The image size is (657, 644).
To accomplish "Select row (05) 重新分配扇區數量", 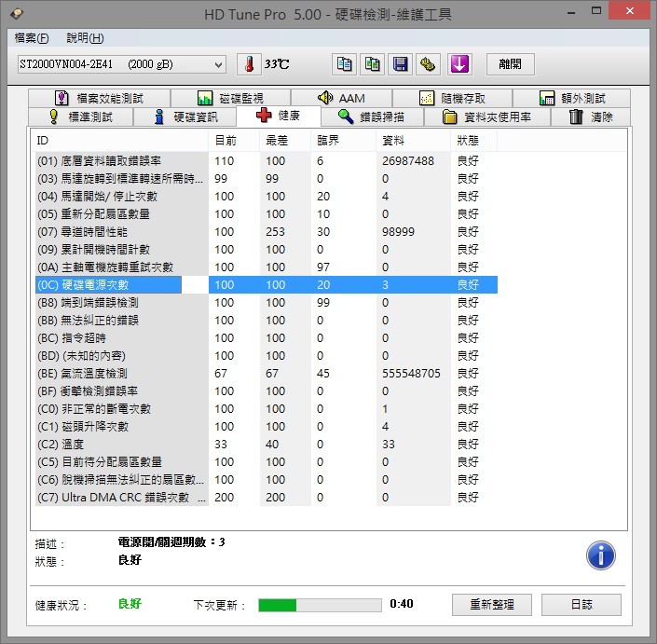I will click(x=267, y=214).
